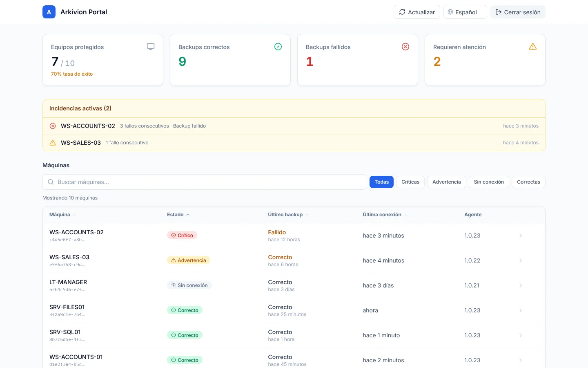Click the monitor icon in Equipos protegidos card
The width and height of the screenshot is (588, 368).
tap(151, 47)
